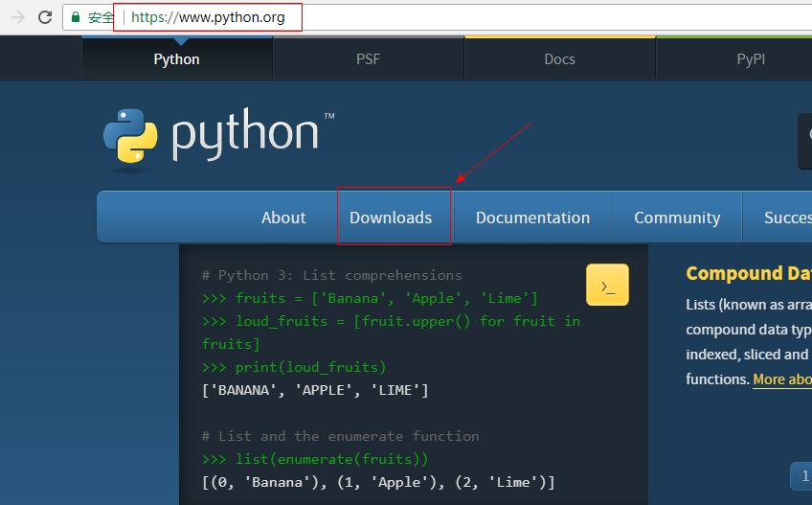Viewport: 812px width, 505px height.
Task: Click the browser forward arrow
Action: pyautogui.click(x=18, y=17)
